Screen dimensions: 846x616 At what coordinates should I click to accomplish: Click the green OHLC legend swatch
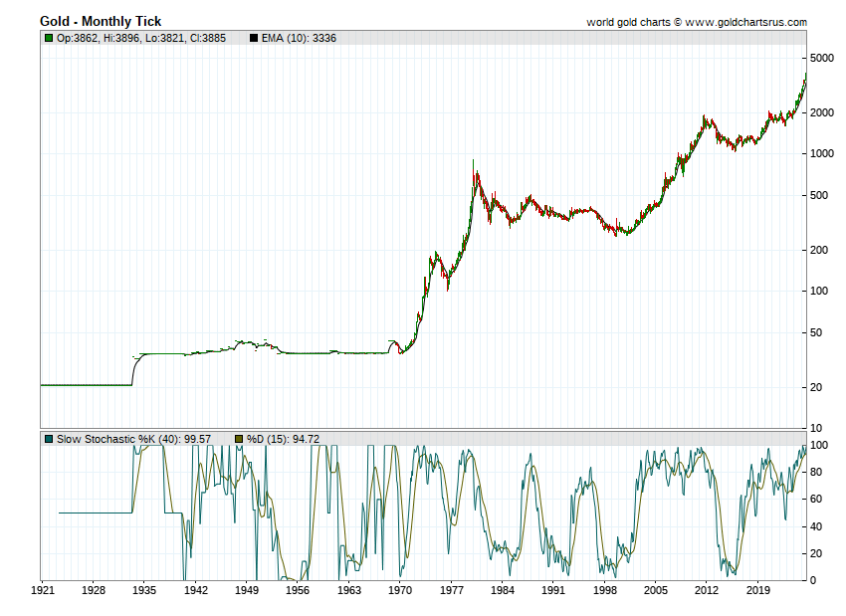(x=49, y=38)
